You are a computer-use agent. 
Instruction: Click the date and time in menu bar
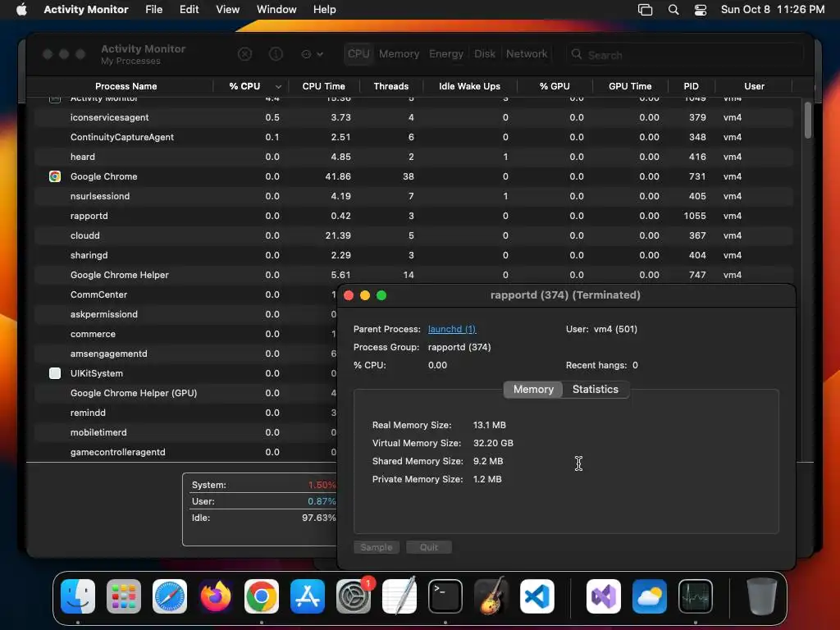point(773,10)
